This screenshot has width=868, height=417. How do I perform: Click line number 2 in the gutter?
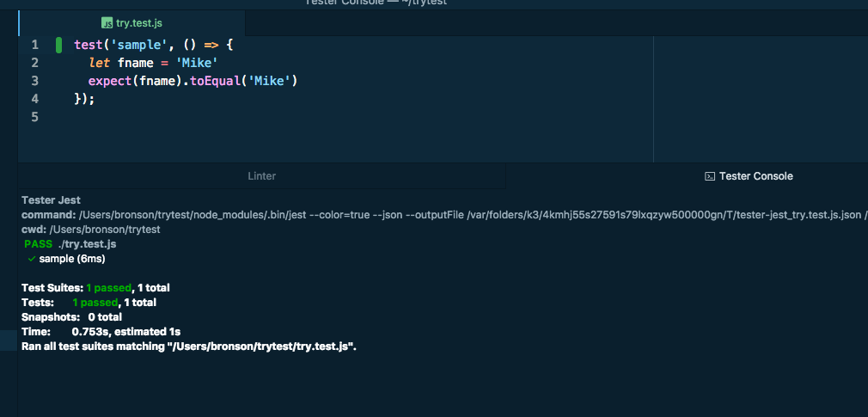tap(35, 63)
